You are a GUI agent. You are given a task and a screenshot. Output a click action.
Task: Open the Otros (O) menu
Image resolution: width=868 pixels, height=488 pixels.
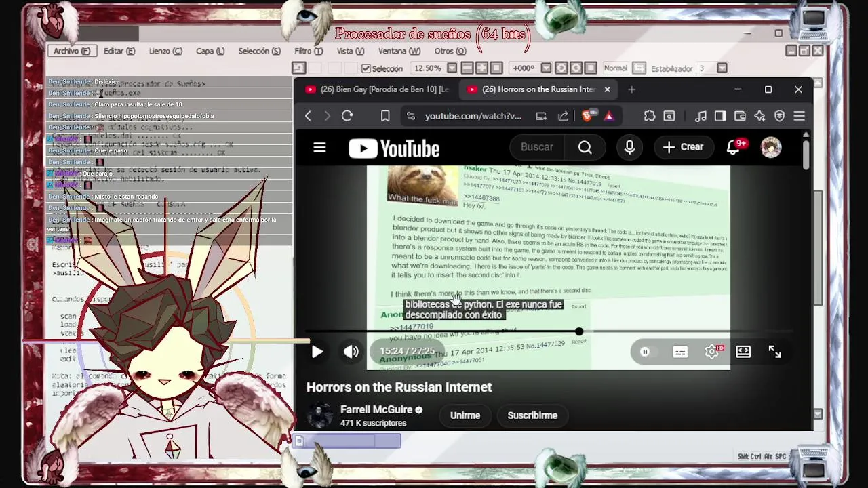(x=450, y=51)
